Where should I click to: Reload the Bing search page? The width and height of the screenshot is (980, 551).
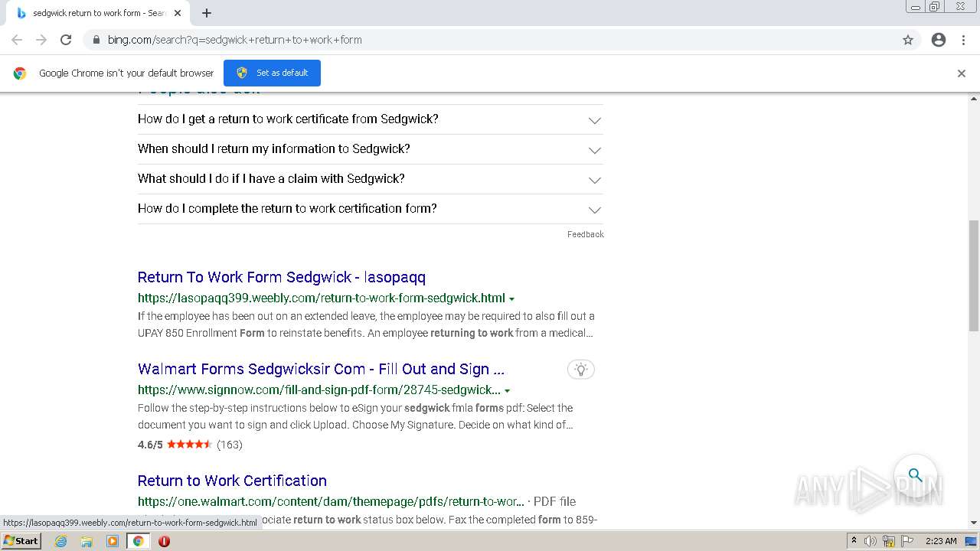point(66,40)
